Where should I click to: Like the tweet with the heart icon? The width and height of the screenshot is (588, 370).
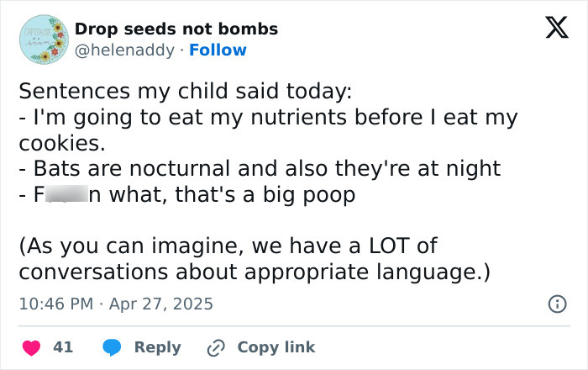coord(30,347)
